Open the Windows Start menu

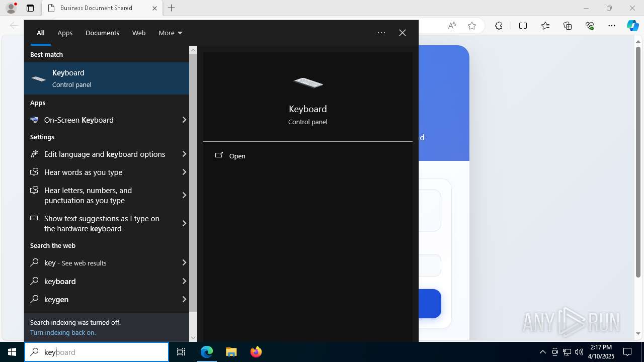point(12,352)
